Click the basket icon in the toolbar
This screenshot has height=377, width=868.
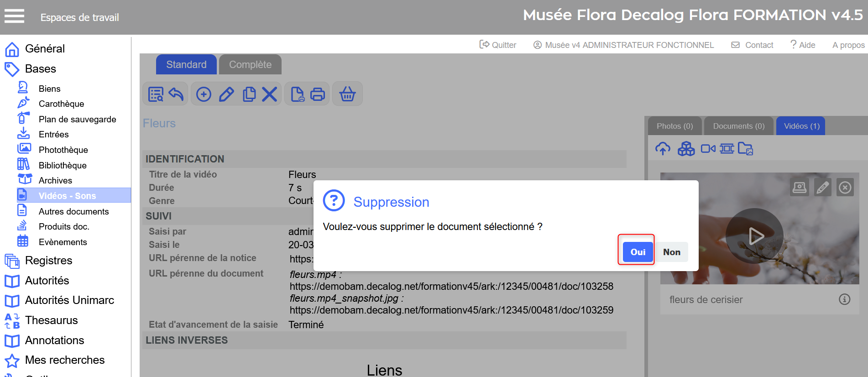347,94
